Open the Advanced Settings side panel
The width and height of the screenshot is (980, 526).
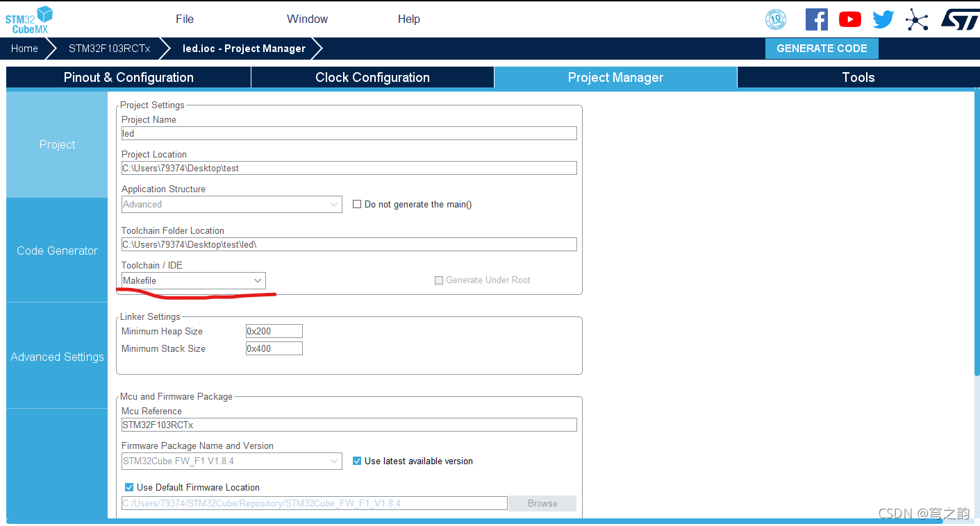point(57,357)
